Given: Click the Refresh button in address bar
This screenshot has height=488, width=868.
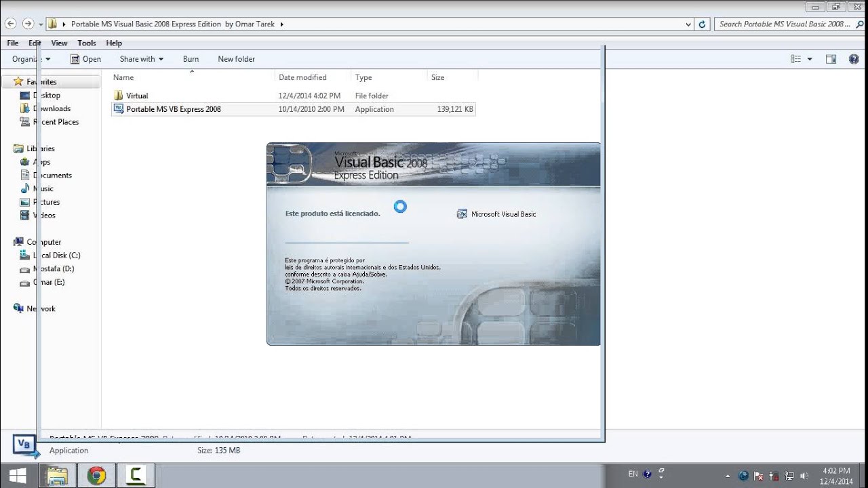Looking at the screenshot, I should click(x=702, y=24).
